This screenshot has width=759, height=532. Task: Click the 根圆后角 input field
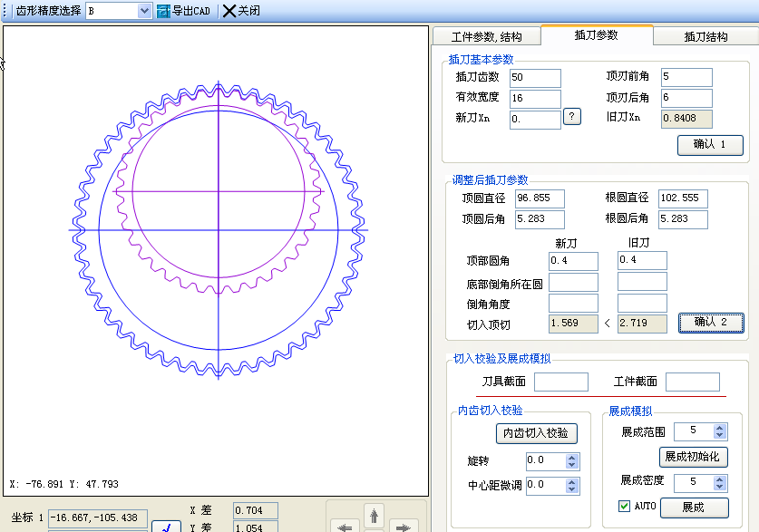click(683, 219)
